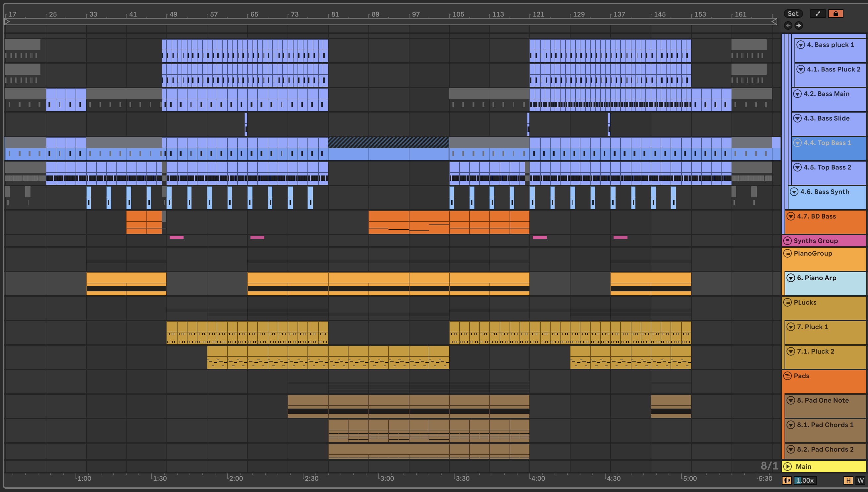Select the PianoGroup track header
Screen dimensions: 868x492
(x=813, y=253)
